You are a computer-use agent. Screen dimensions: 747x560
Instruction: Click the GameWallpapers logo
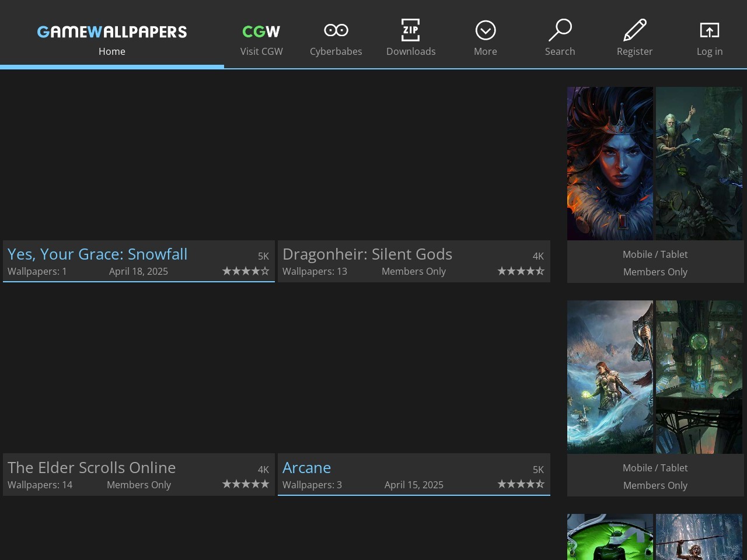pos(112,32)
